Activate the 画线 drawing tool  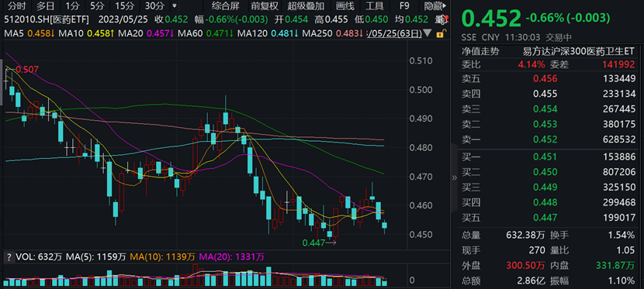tap(345, 5)
